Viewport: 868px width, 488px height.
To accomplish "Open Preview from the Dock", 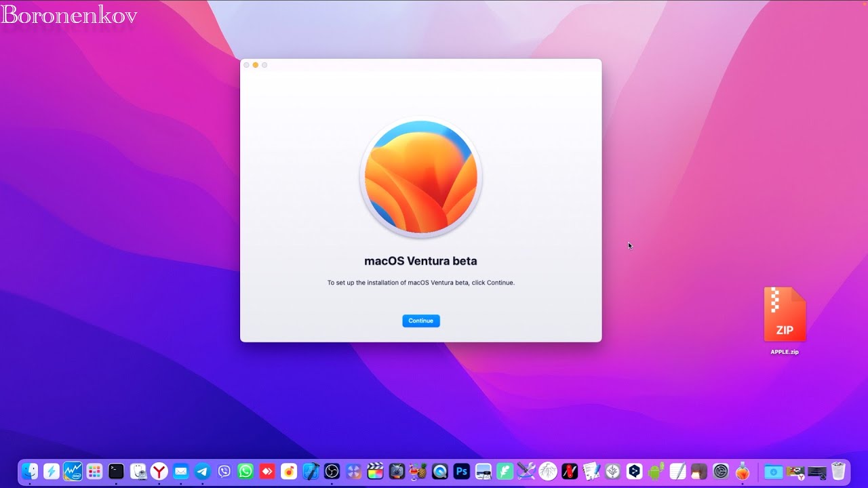I will [x=484, y=471].
